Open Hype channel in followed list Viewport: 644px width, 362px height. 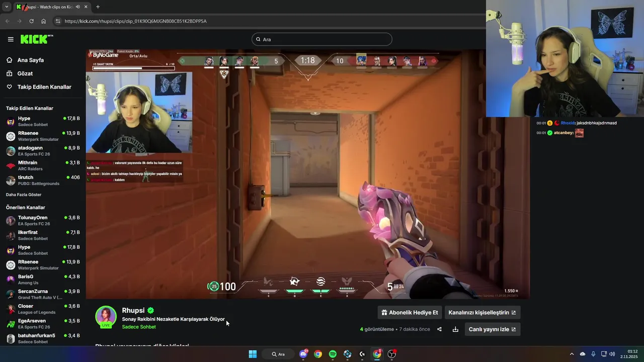(x=43, y=121)
